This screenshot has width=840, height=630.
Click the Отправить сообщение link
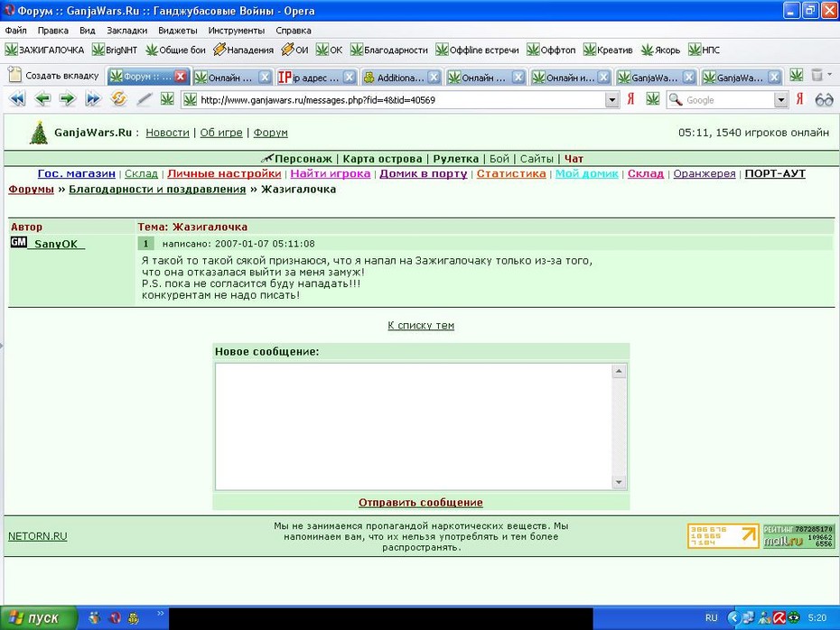click(421, 503)
